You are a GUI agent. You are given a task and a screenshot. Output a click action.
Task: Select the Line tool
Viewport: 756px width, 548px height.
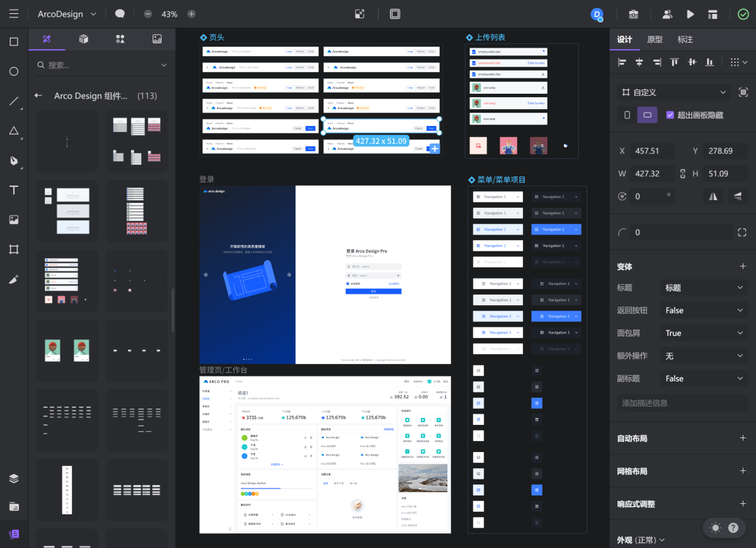[x=14, y=101]
